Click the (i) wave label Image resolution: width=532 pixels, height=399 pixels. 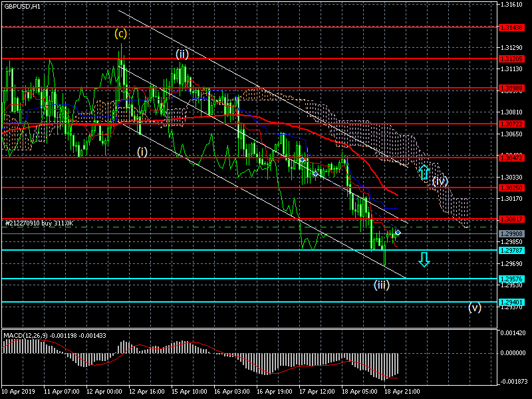point(142,152)
